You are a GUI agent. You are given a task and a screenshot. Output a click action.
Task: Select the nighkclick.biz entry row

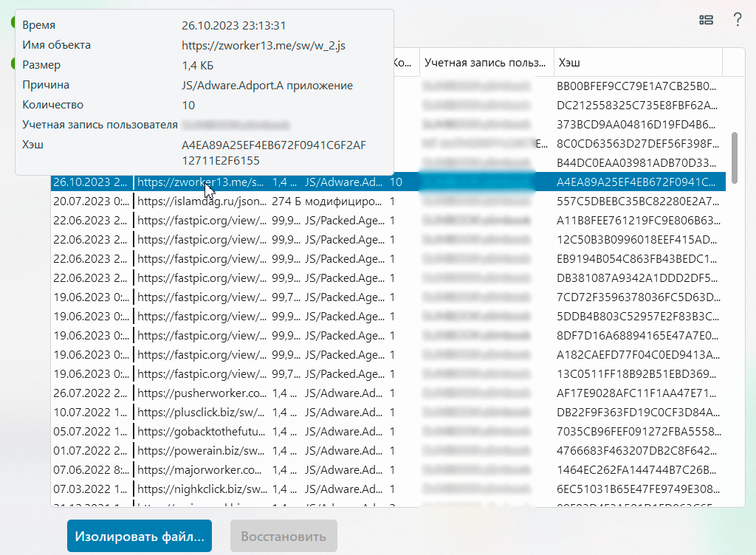pyautogui.click(x=201, y=489)
